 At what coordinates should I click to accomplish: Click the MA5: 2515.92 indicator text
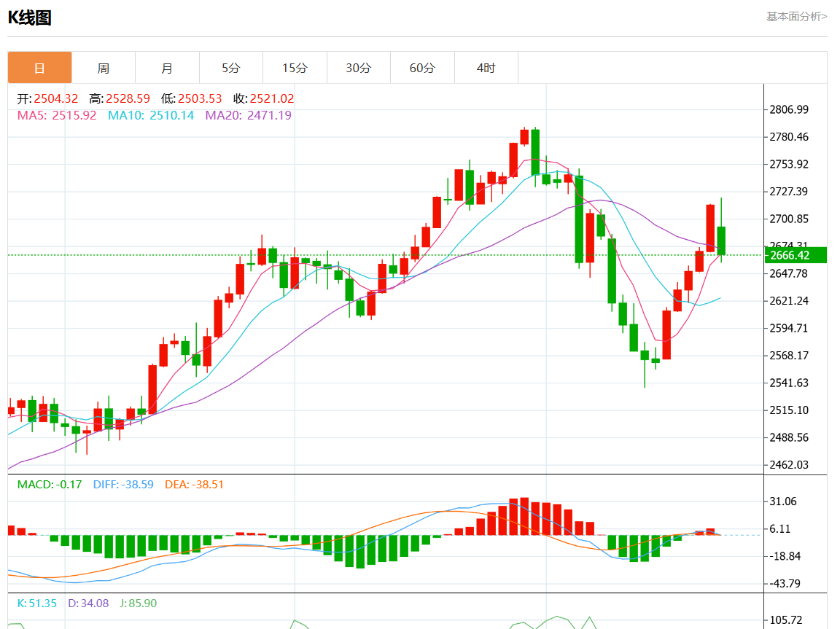click(x=57, y=115)
